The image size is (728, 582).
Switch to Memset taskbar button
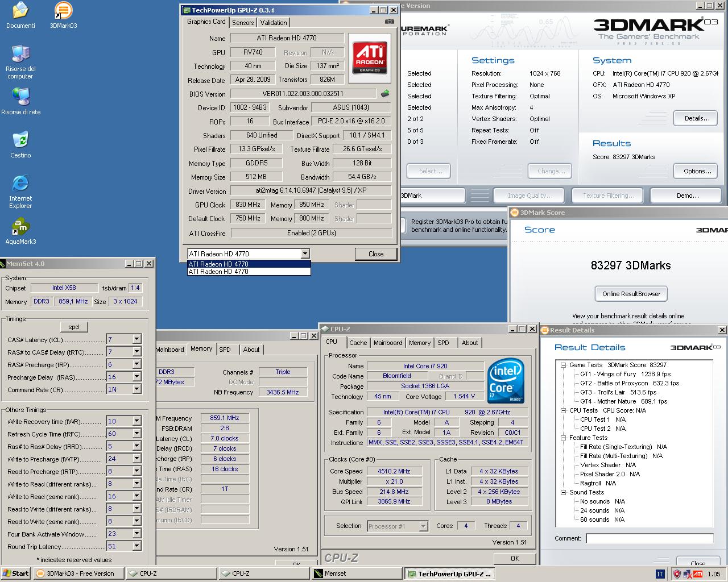(357, 573)
